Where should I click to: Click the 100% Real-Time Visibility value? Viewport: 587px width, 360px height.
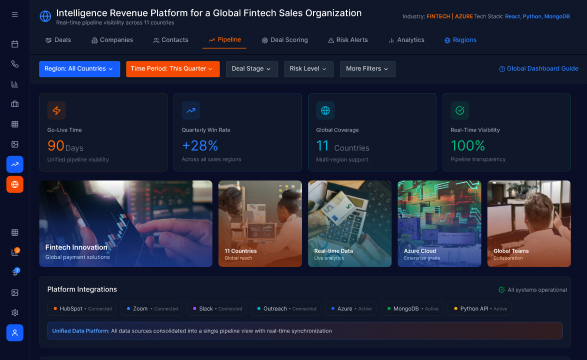[468, 146]
